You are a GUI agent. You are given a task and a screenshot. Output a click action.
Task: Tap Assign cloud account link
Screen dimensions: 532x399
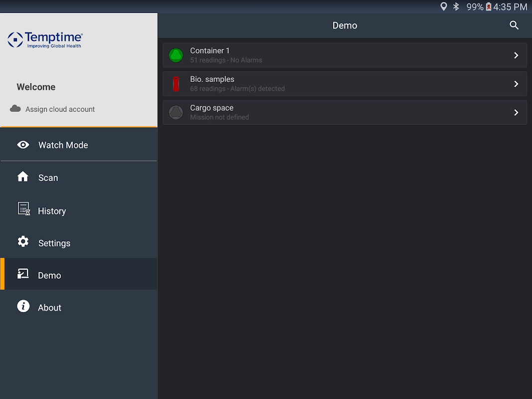click(60, 109)
